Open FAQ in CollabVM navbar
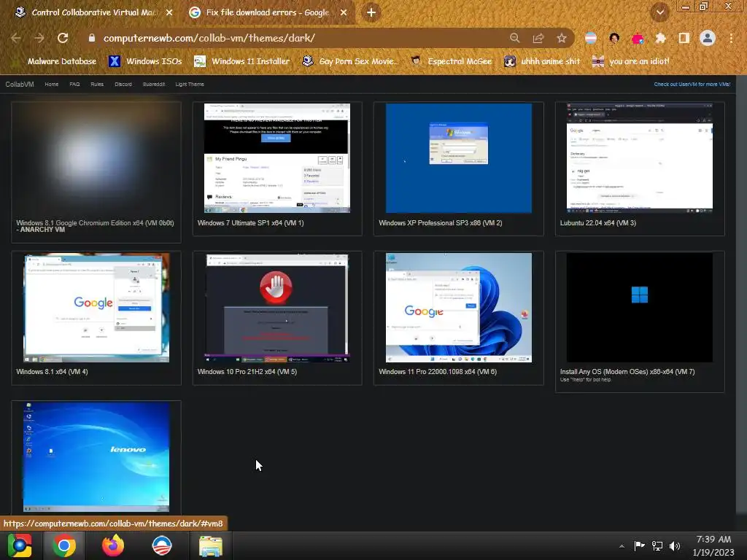 74,85
